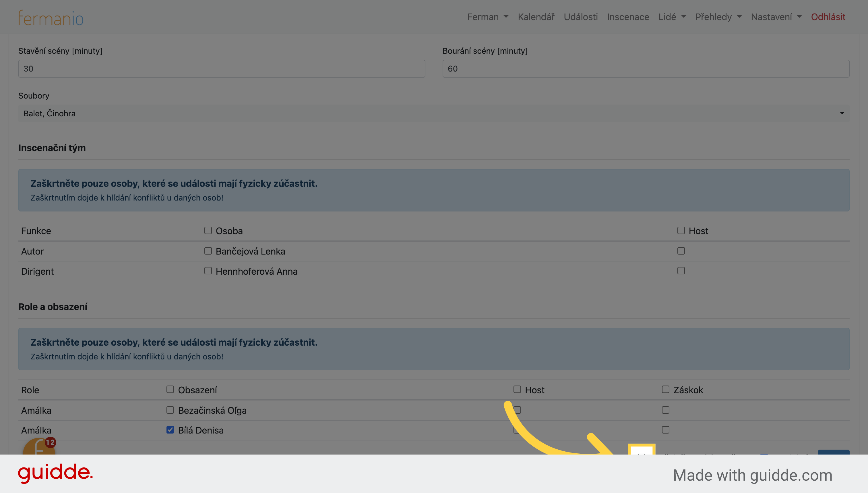Click the Stavění scény [minuty] label
The width and height of the screenshot is (868, 493).
coord(60,51)
